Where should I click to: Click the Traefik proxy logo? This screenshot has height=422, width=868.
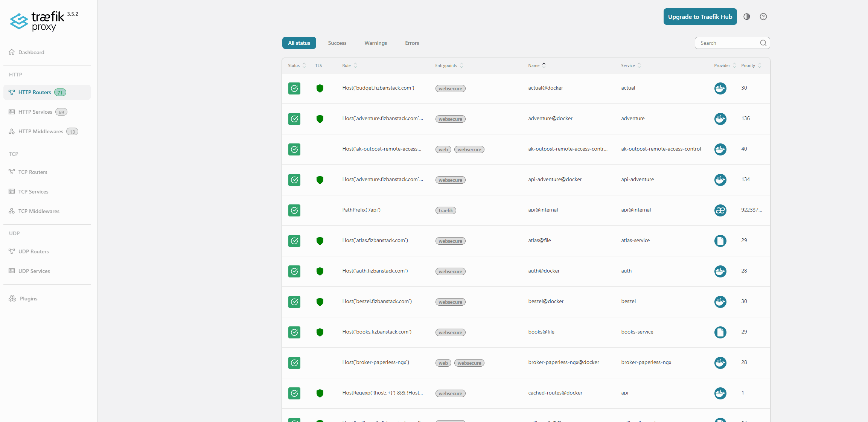37,21
